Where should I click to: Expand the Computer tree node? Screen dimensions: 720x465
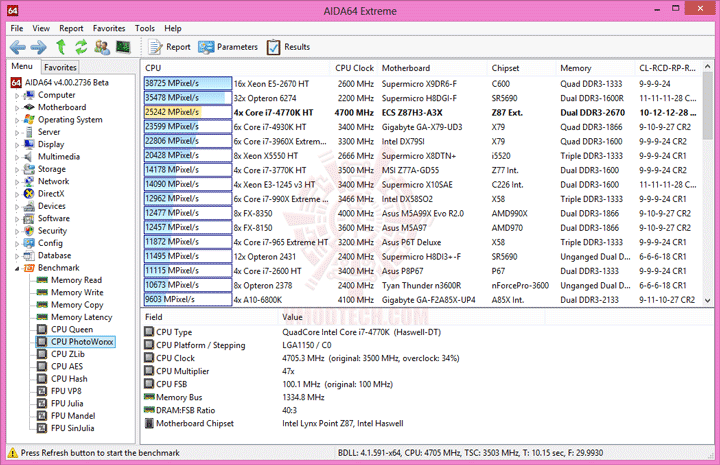click(x=17, y=95)
